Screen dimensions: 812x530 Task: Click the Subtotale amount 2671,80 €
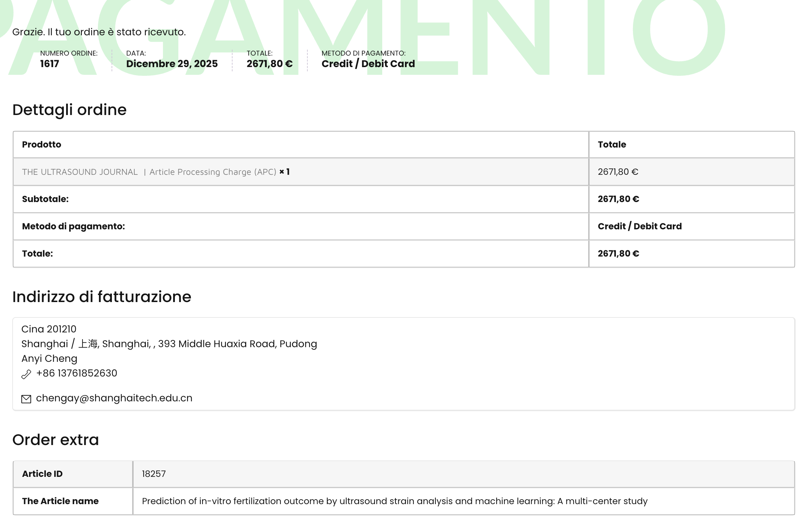click(x=618, y=199)
